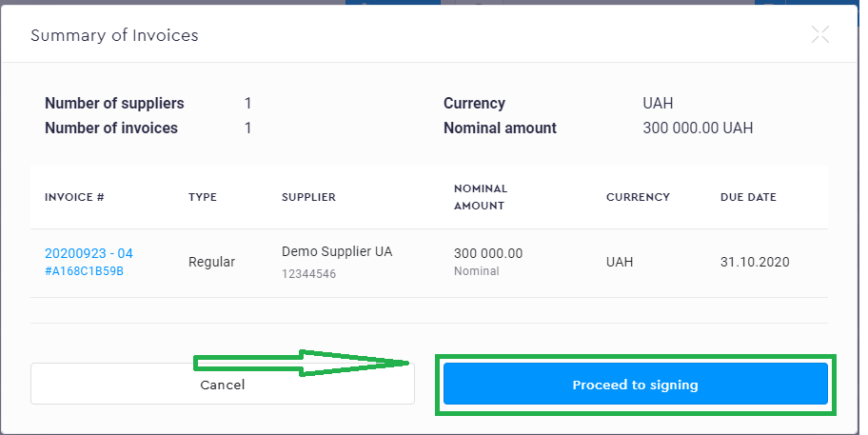
Task: Click supplier code 12344546
Action: (x=308, y=274)
